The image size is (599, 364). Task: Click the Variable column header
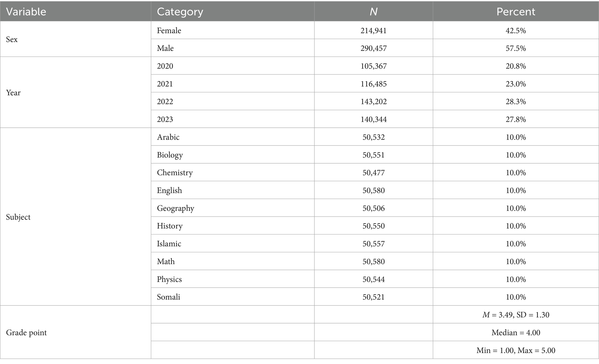[x=26, y=12]
